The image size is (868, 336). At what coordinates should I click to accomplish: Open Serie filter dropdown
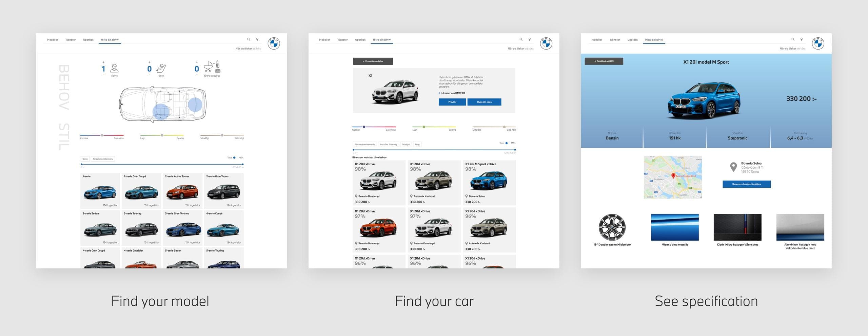pyautogui.click(x=85, y=159)
